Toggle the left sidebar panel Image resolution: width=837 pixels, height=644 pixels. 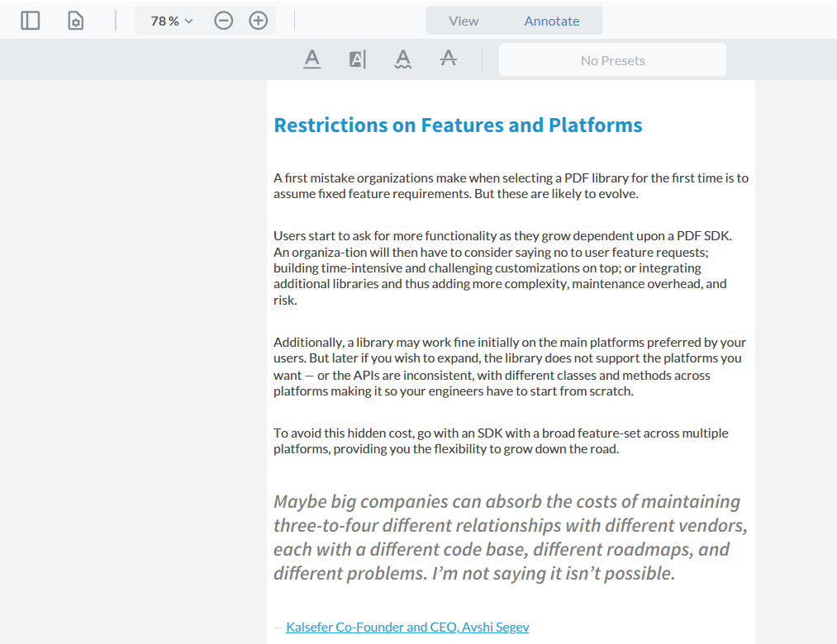[x=31, y=21]
